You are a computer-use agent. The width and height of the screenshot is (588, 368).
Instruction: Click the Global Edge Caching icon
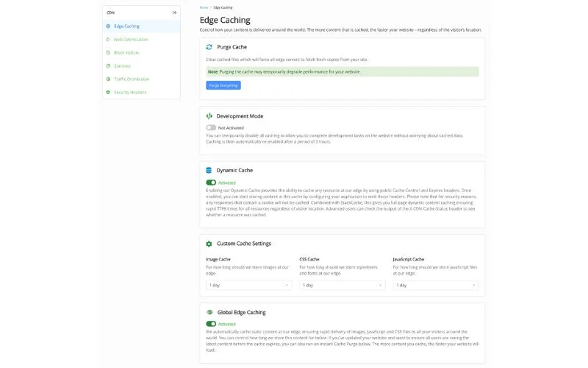tap(209, 312)
